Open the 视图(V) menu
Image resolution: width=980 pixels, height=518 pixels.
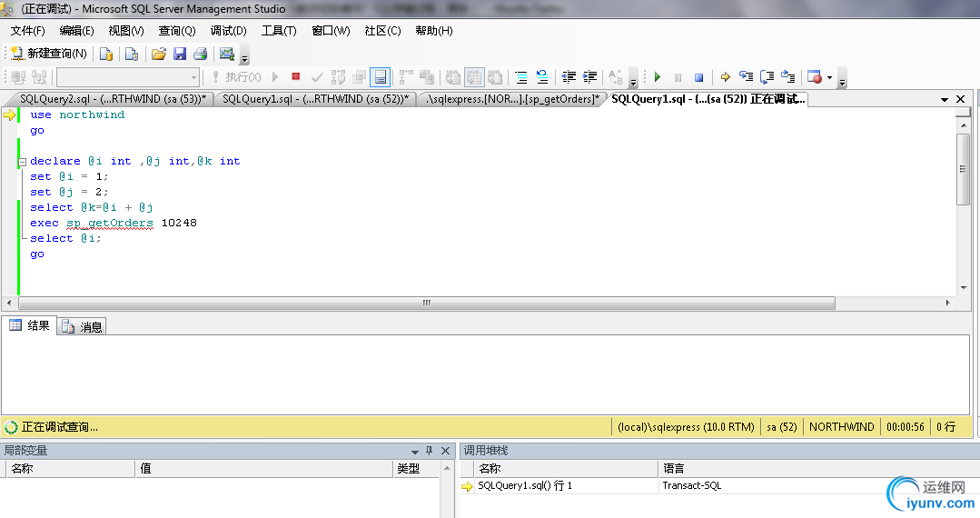(x=126, y=31)
